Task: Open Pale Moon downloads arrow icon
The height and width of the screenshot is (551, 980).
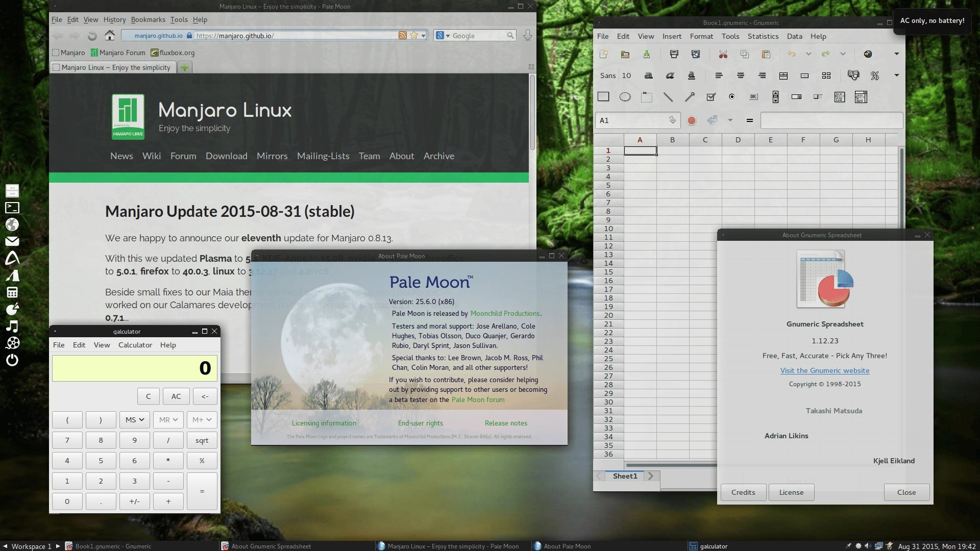Action: point(528,36)
